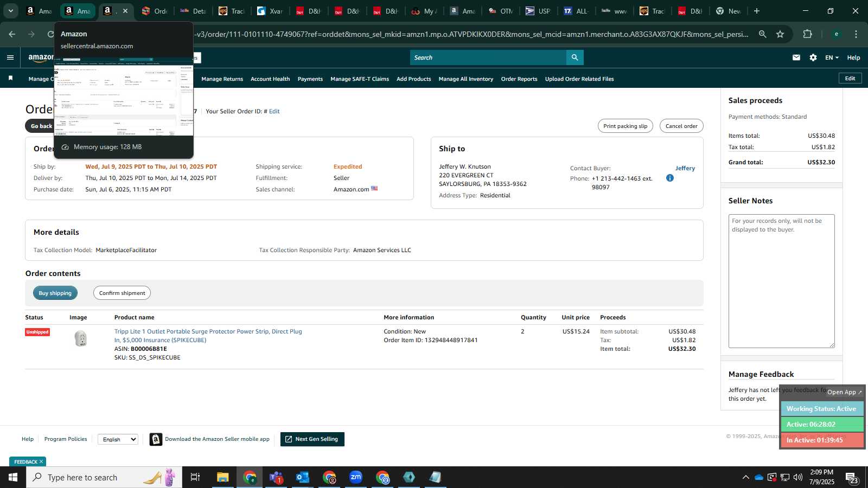Click Open App in the overlay widget
Viewport: 868px width, 488px height.
tap(844, 392)
